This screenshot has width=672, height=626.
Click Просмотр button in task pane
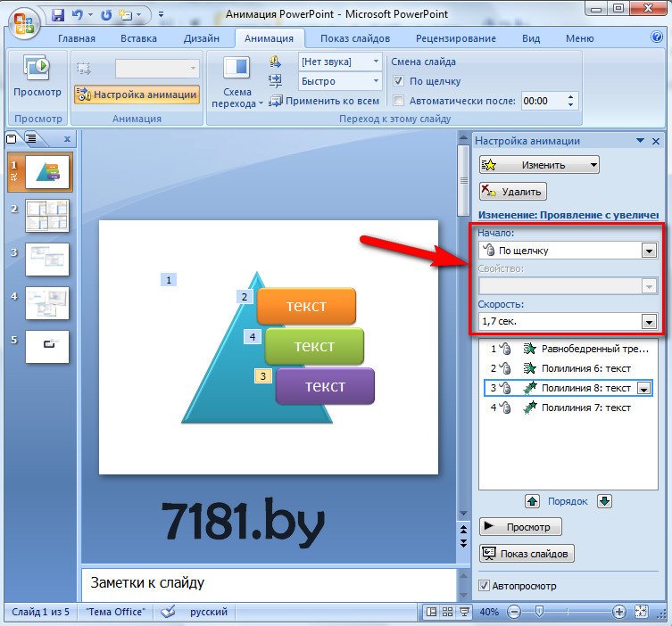pos(520,527)
